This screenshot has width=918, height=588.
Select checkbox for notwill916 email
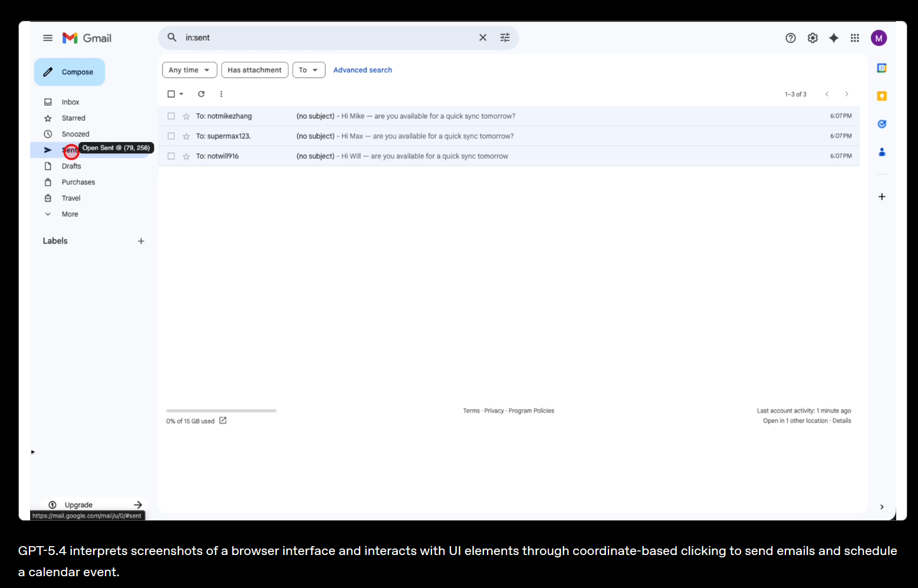(171, 156)
